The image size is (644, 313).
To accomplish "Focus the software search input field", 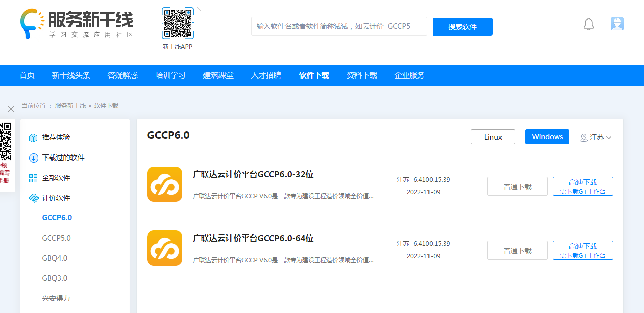I will click(339, 26).
